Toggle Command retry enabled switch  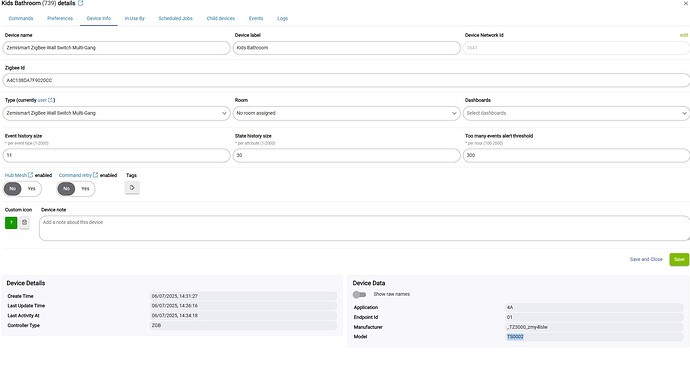76,189
